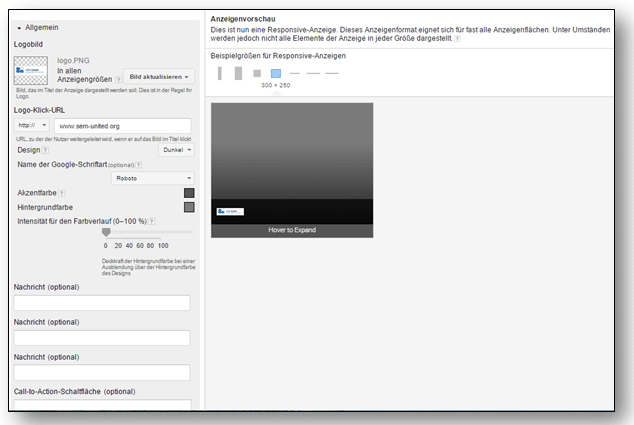
Task: Click the Hover to Expand bar
Action: pyautogui.click(x=292, y=230)
